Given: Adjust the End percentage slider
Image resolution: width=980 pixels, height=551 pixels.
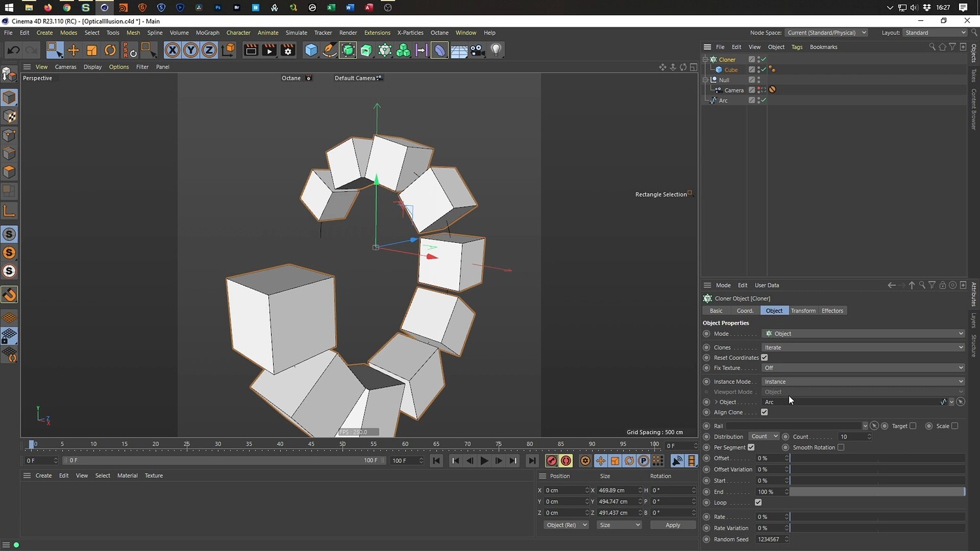Looking at the screenshot, I should pyautogui.click(x=876, y=492).
